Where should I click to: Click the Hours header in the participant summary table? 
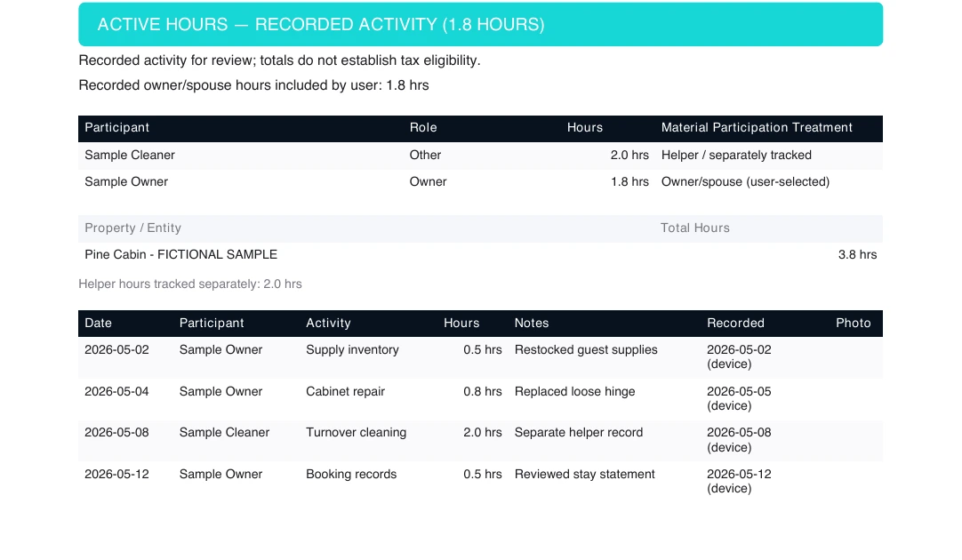[x=585, y=128]
